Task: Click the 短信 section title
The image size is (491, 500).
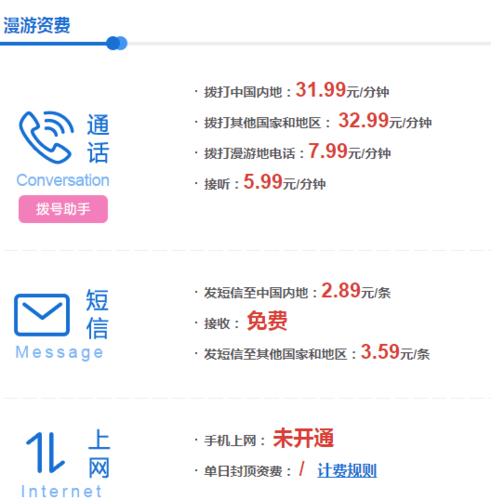Action: tap(97, 314)
